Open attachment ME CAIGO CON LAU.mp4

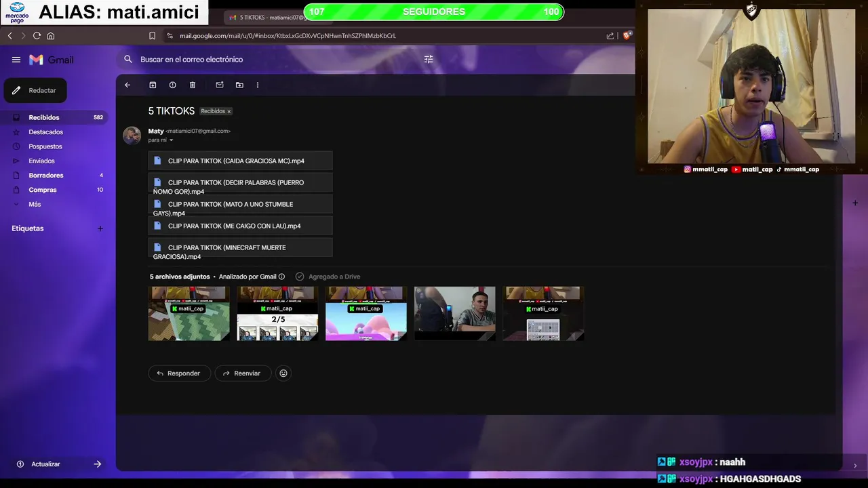pos(240,226)
